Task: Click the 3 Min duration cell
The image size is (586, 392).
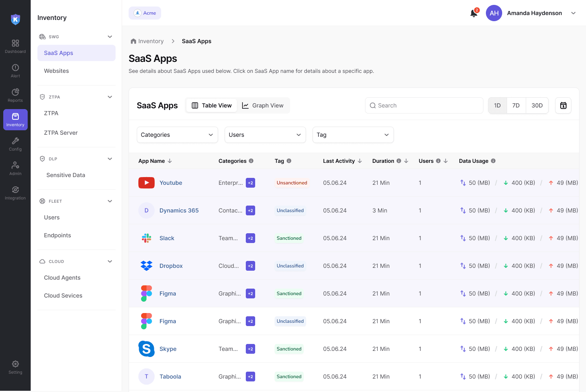Action: point(380,210)
